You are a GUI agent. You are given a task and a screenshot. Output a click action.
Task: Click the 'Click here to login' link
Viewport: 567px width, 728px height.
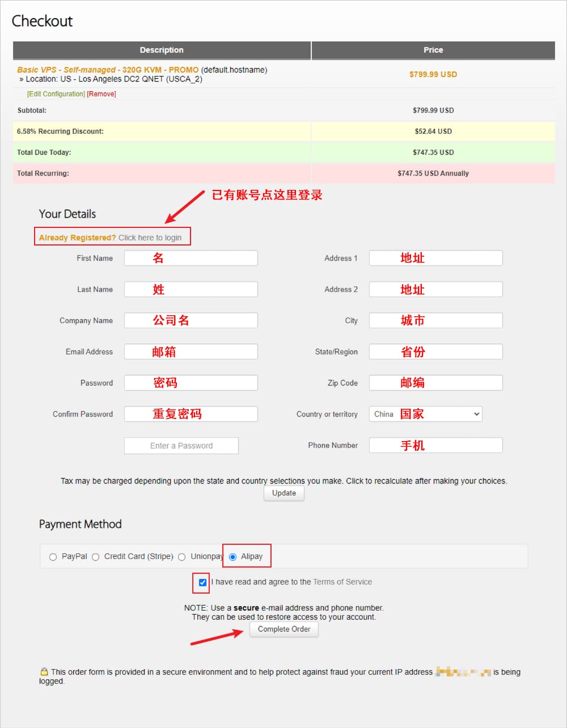150,238
